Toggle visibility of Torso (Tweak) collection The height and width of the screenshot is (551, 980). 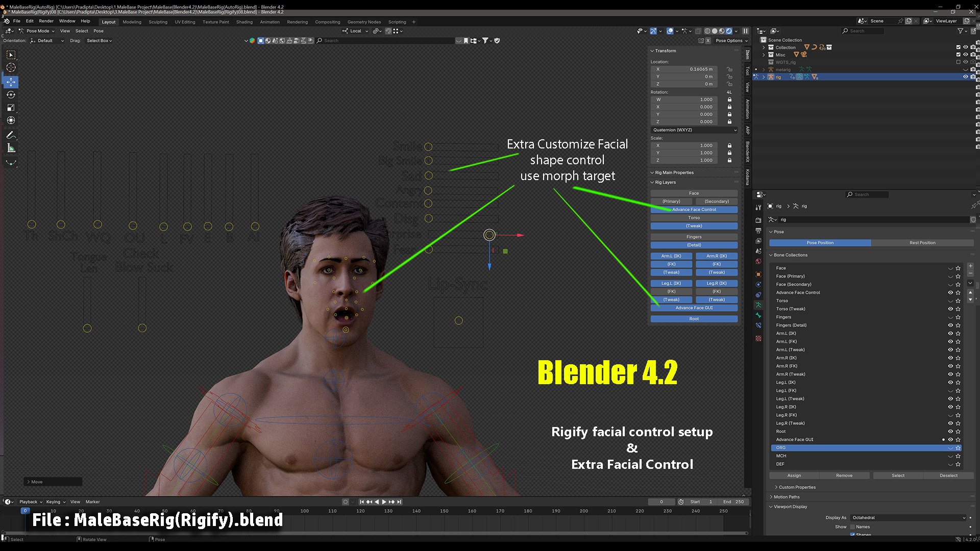point(950,309)
